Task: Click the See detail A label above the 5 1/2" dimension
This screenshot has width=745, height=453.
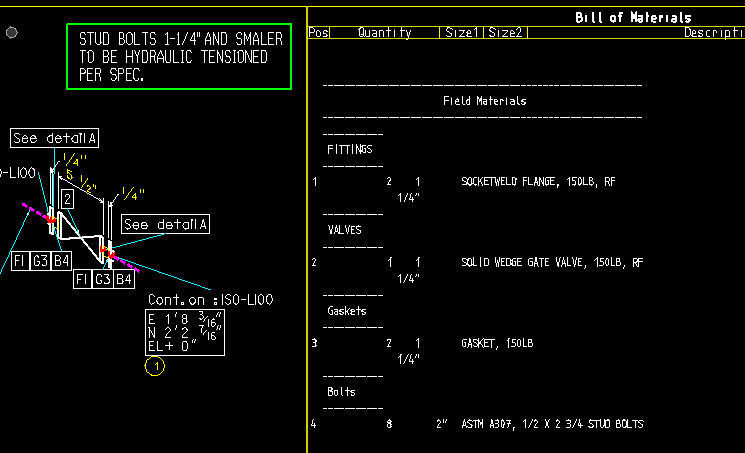Action: (x=55, y=138)
